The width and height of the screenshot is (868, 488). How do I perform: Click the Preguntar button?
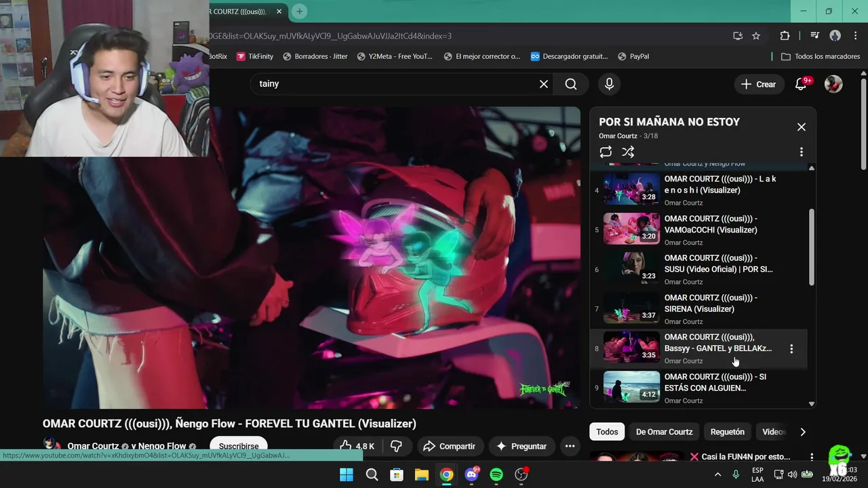(x=521, y=446)
